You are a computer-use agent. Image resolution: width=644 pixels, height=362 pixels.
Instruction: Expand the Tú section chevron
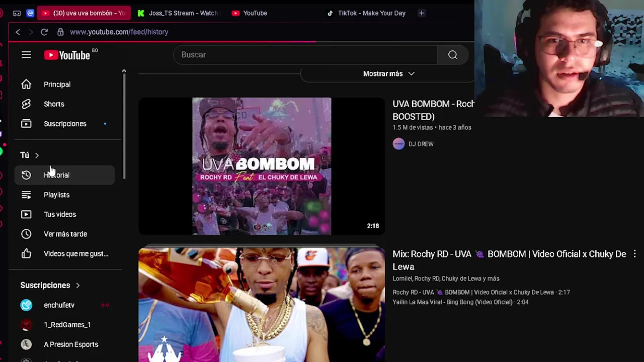click(x=37, y=155)
